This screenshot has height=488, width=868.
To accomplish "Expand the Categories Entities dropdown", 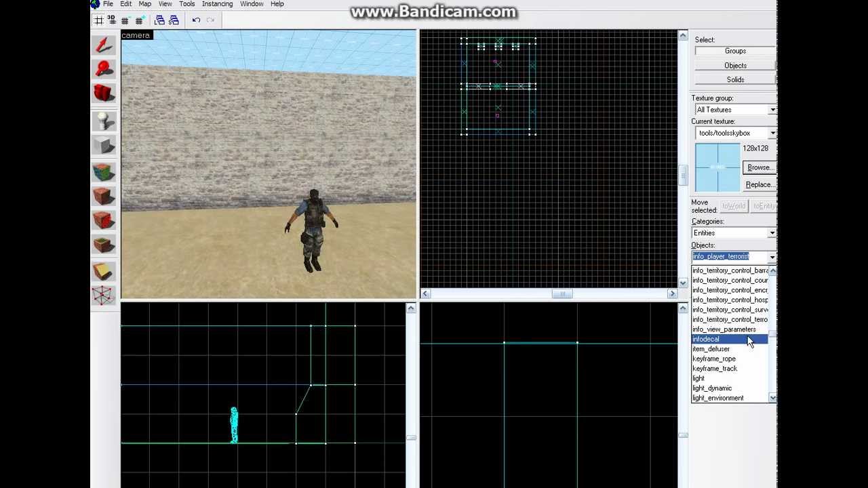I will (772, 233).
